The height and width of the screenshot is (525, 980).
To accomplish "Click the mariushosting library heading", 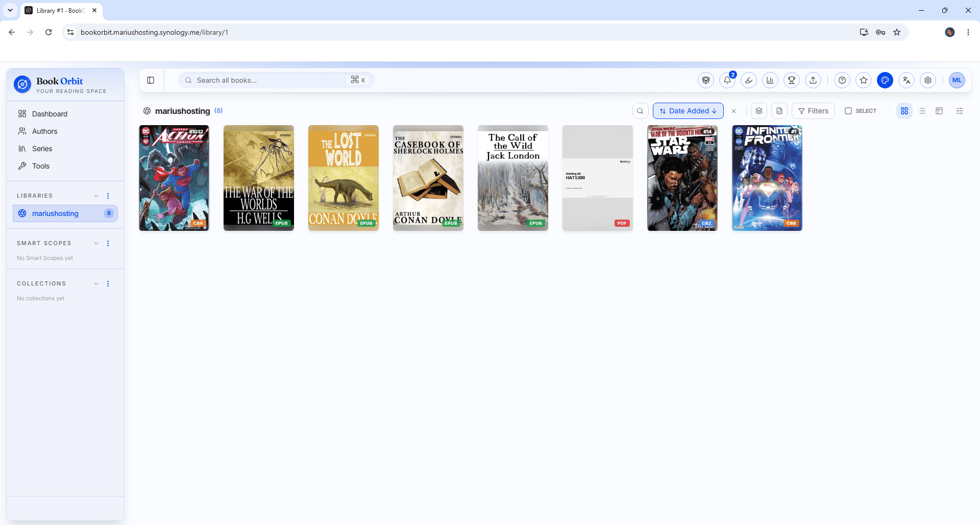I will [182, 111].
